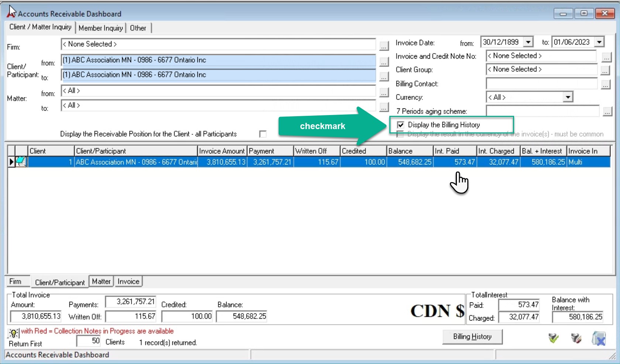Open the Matter to lookup ellipsis button

point(384,107)
